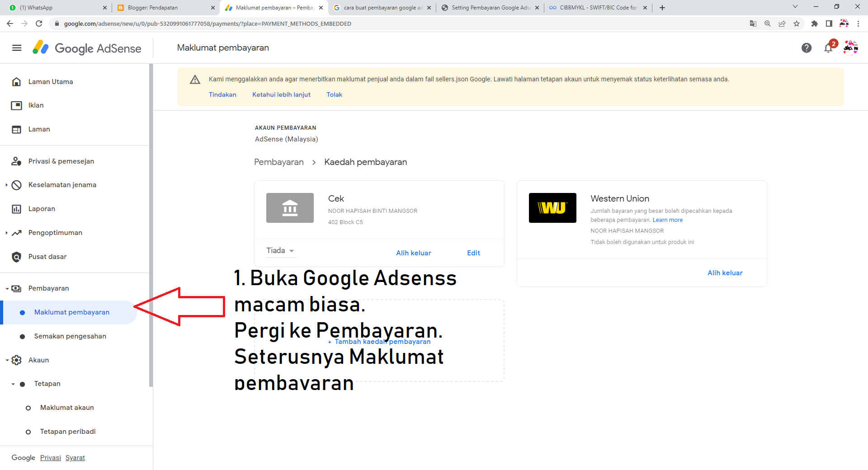
Task: Click the Tindakan link in the banner
Action: tap(222, 94)
